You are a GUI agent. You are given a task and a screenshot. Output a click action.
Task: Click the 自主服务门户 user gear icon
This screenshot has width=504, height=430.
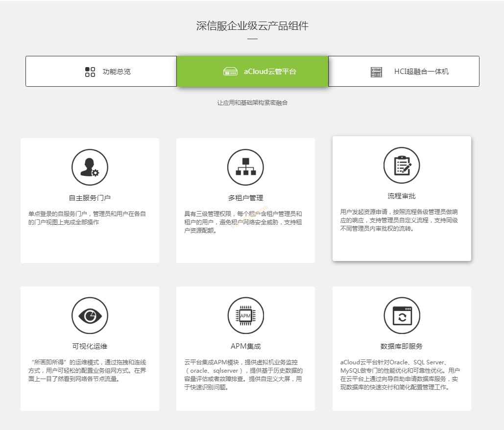(90, 167)
